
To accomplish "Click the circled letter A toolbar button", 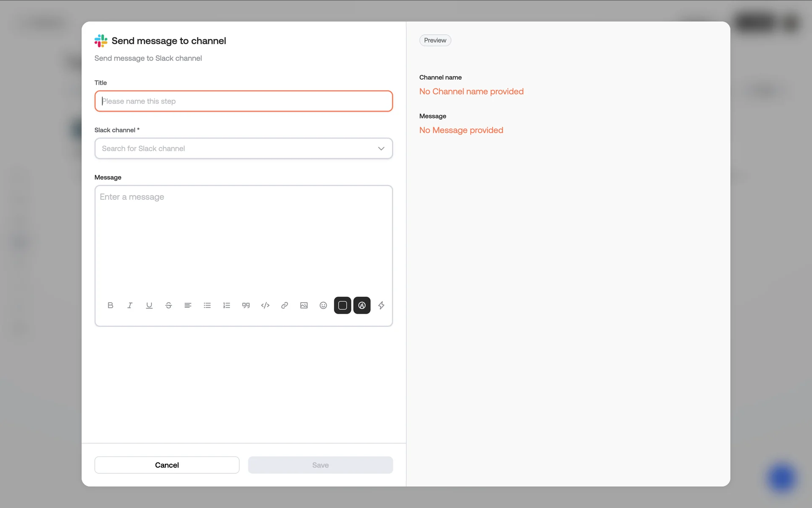I will click(x=362, y=305).
